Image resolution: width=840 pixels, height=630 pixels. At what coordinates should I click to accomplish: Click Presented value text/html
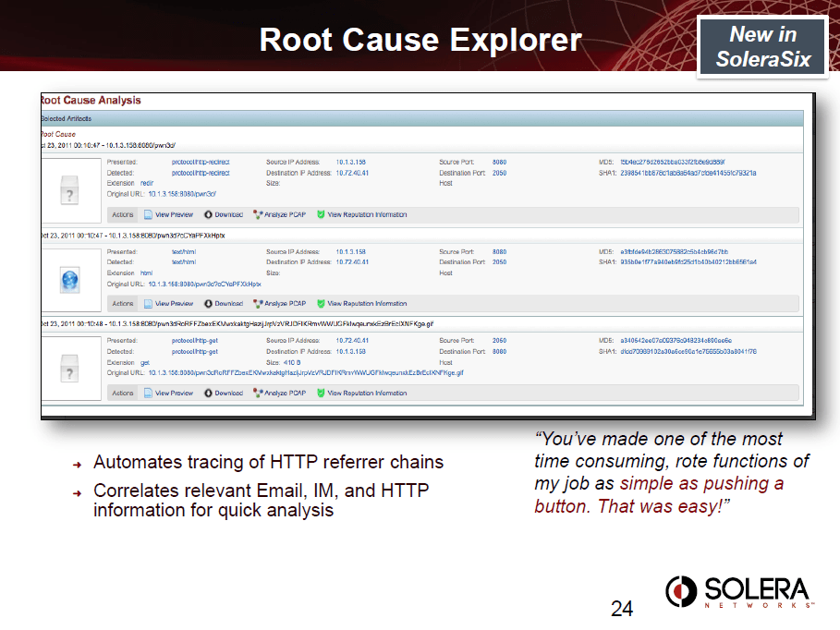pos(184,252)
